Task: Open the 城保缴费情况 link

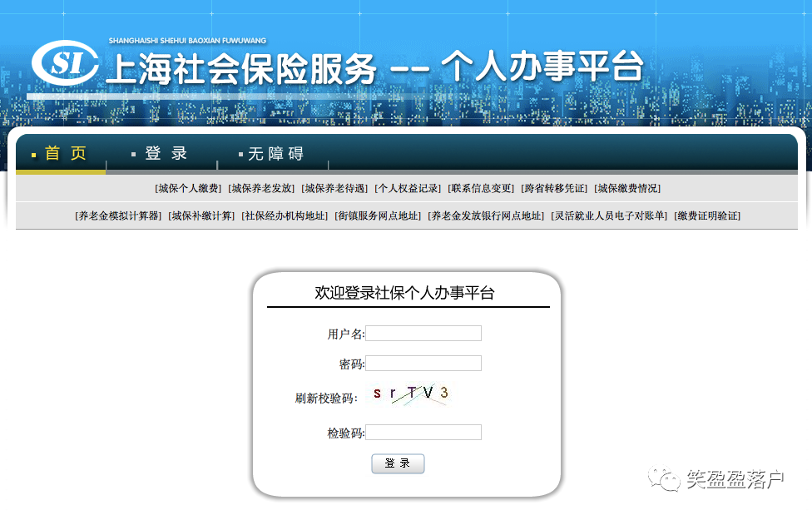Action: [627, 189]
